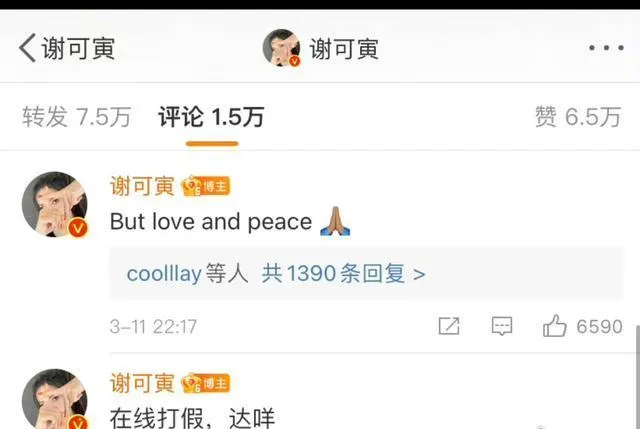Image resolution: width=640 pixels, height=429 pixels.
Task: Go back using the left chevron arrow
Action: pos(27,48)
